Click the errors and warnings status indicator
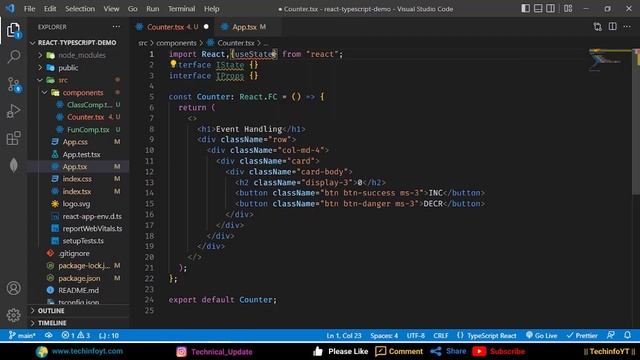Screen dimensions: 640x360 click(x=76, y=336)
